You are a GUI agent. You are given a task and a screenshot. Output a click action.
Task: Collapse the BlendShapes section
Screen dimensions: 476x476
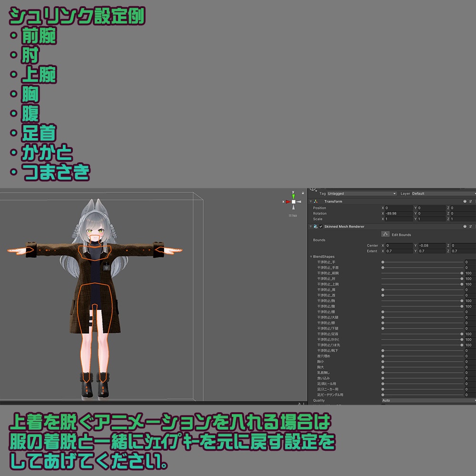(x=310, y=257)
